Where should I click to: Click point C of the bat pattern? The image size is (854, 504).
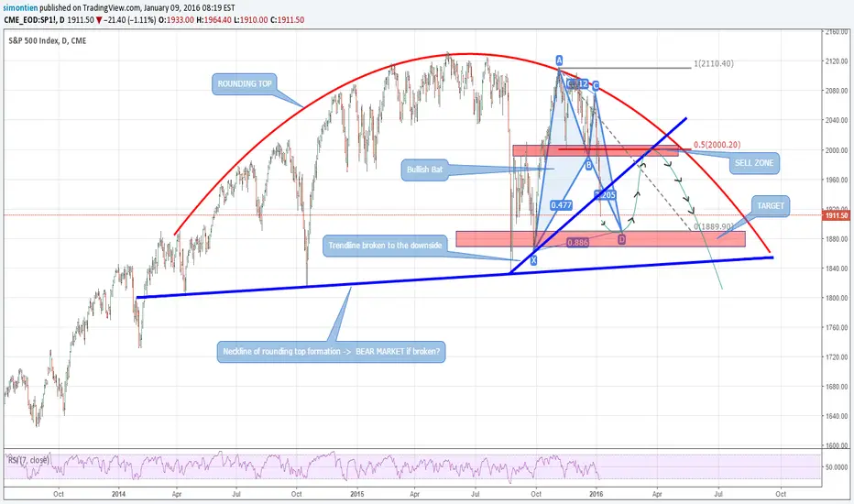tap(596, 85)
